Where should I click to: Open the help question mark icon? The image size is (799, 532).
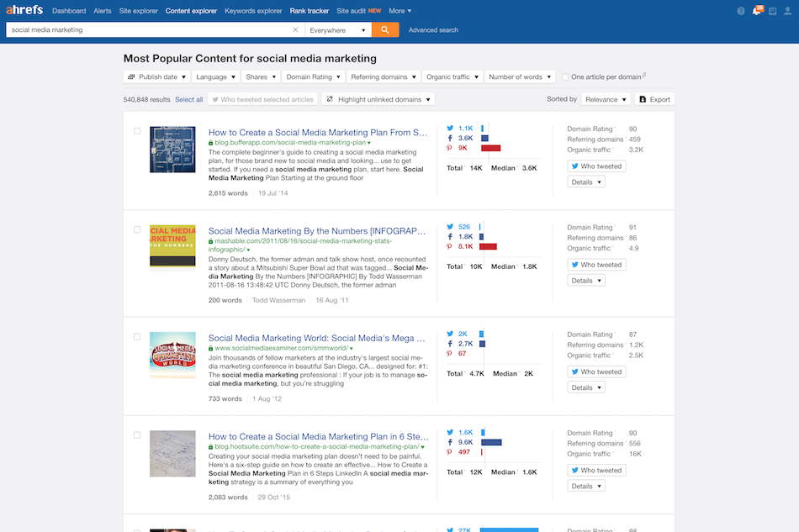tap(741, 11)
